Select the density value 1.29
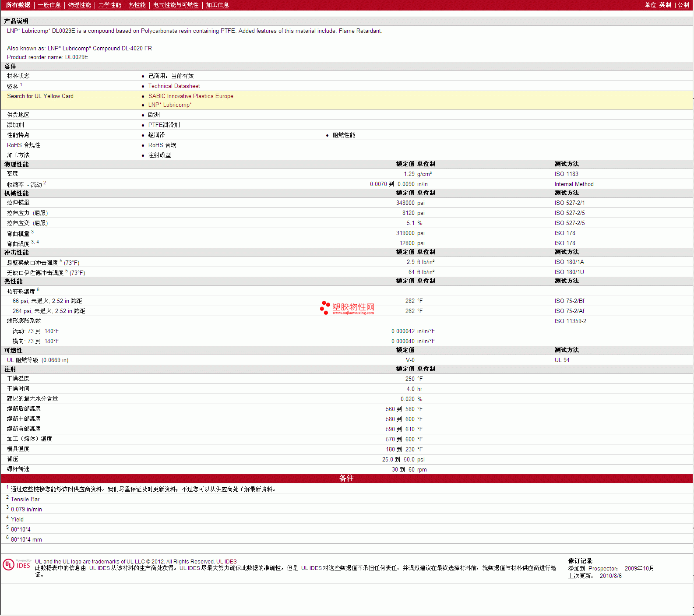 [x=409, y=174]
